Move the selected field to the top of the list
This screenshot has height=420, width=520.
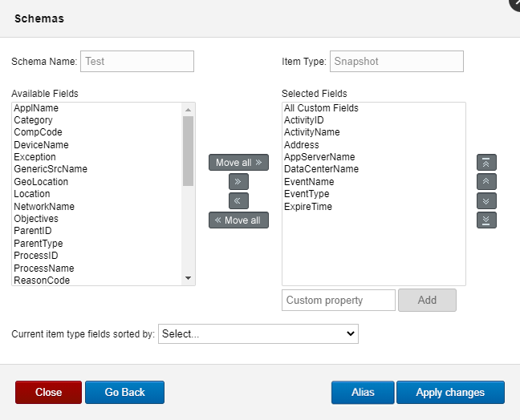coord(486,162)
